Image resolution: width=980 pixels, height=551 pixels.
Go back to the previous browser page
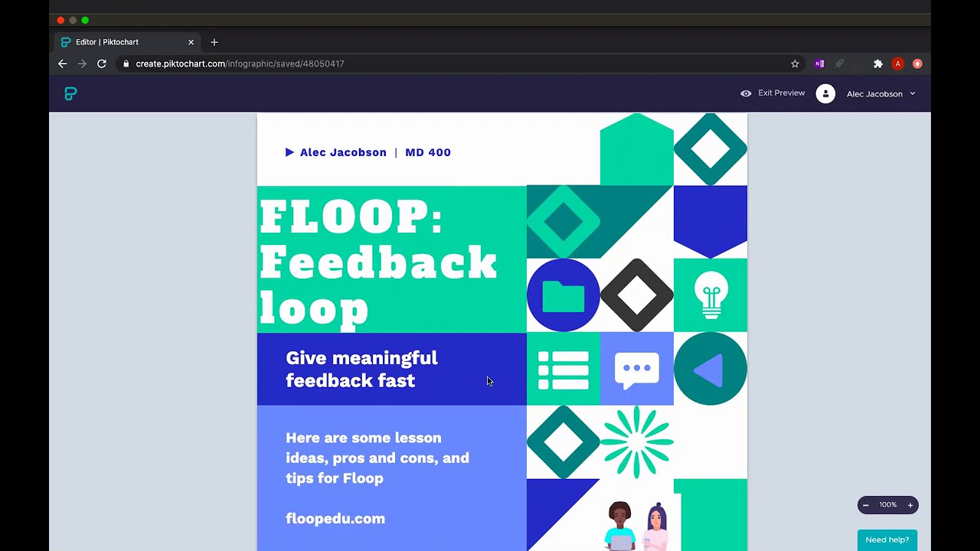(63, 64)
